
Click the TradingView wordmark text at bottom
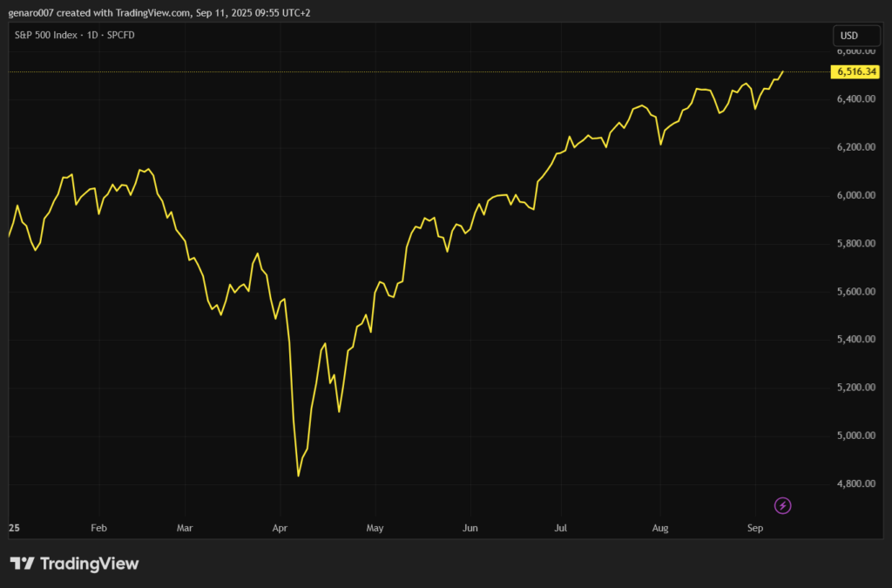88,564
